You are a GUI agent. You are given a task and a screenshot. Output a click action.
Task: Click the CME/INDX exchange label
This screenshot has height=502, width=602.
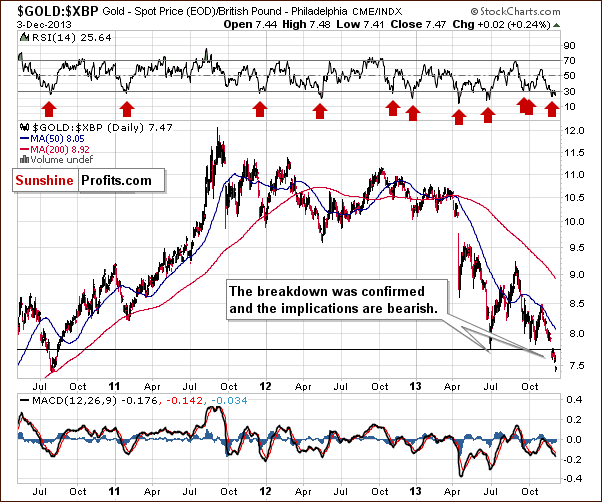[377, 12]
